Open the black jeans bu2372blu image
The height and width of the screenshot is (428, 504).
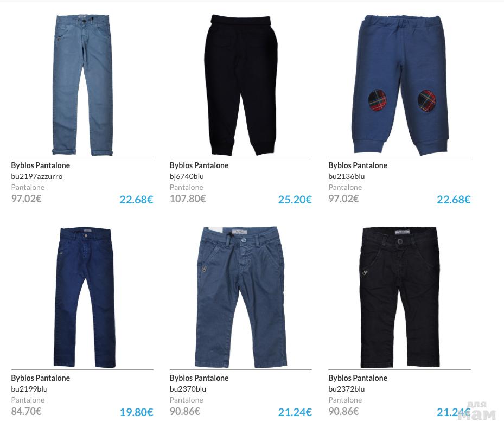pos(400,297)
